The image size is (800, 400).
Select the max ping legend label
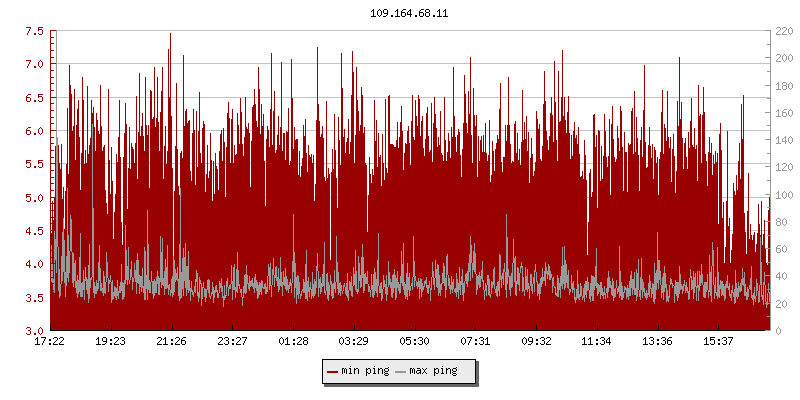coord(433,371)
